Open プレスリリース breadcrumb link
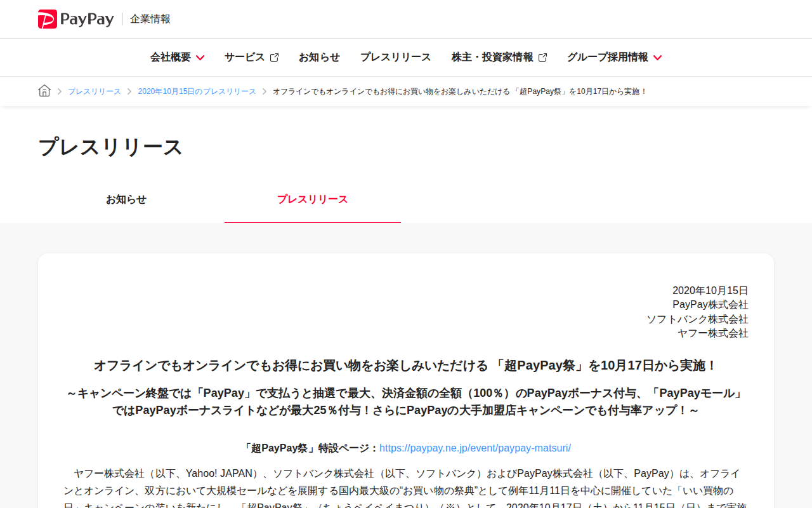This screenshot has height=508, width=812. [95, 91]
